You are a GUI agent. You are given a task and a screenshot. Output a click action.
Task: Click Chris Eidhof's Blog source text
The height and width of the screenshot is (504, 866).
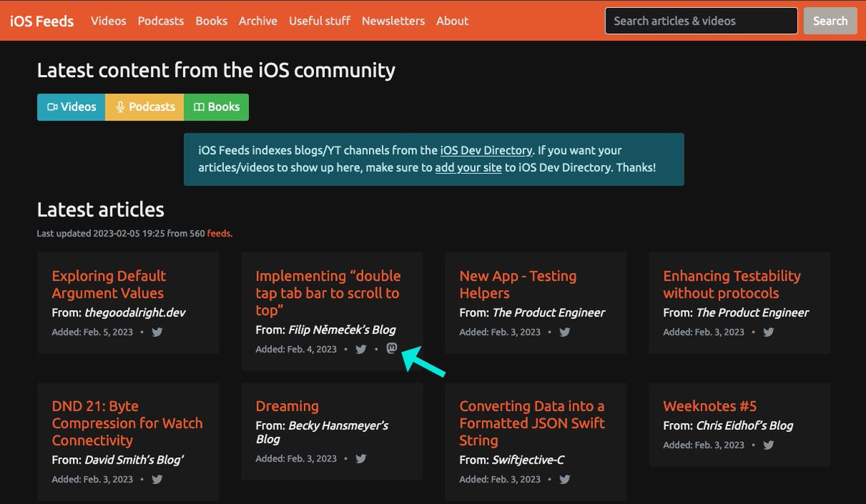click(745, 425)
